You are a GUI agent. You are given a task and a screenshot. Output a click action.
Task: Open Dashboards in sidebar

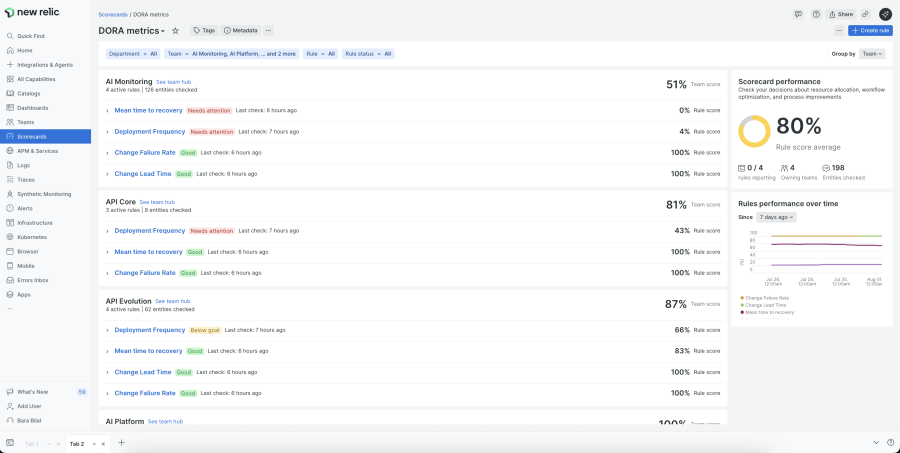[45, 108]
